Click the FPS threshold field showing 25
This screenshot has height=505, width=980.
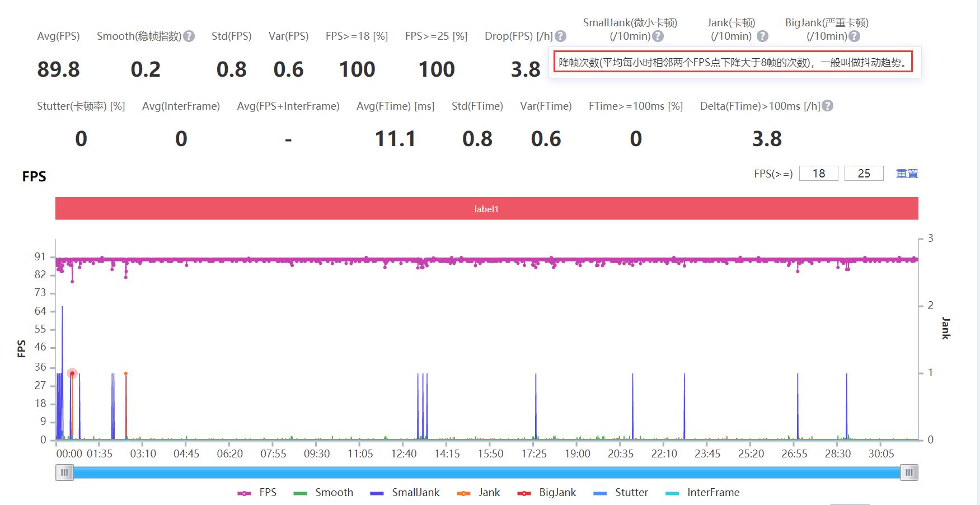pos(864,174)
